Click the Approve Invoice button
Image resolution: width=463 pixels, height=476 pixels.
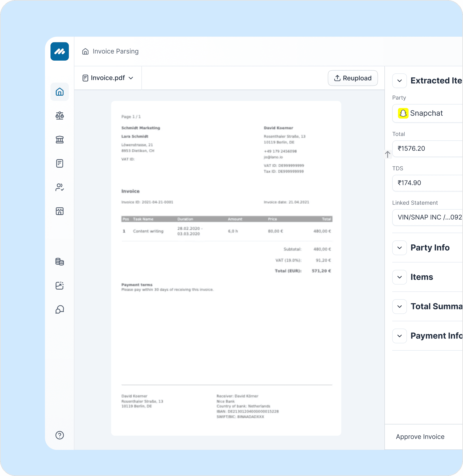coord(420,437)
